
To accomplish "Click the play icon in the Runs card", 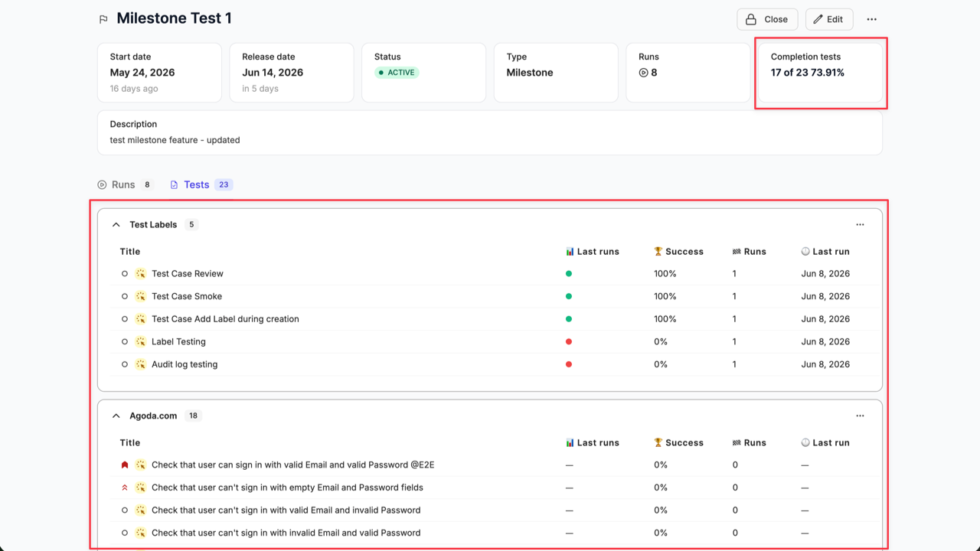I will point(643,73).
